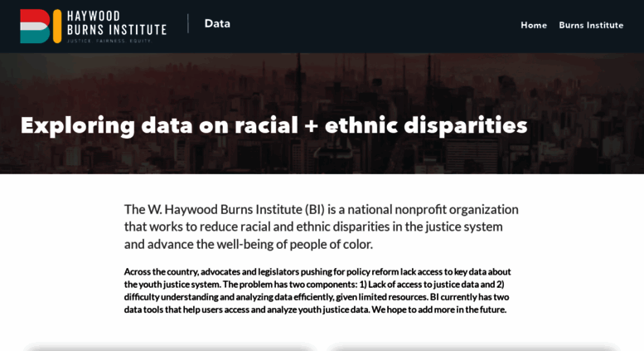Open the Burns Institute navigation link
644x351 pixels.
[x=591, y=25]
